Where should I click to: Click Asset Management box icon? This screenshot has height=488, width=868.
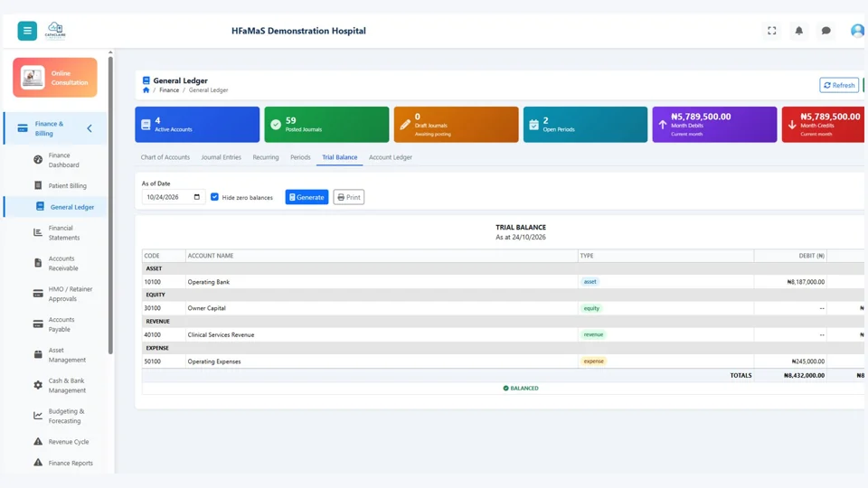(38, 354)
